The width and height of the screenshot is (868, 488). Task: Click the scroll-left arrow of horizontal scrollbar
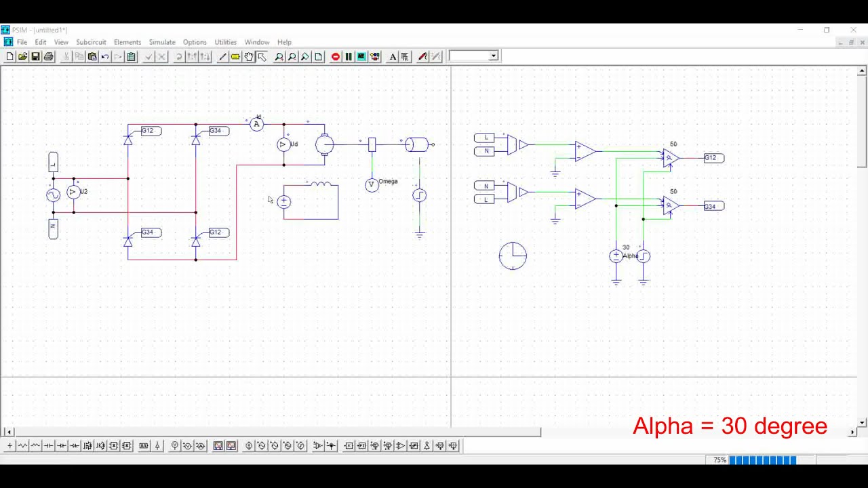coord(9,431)
